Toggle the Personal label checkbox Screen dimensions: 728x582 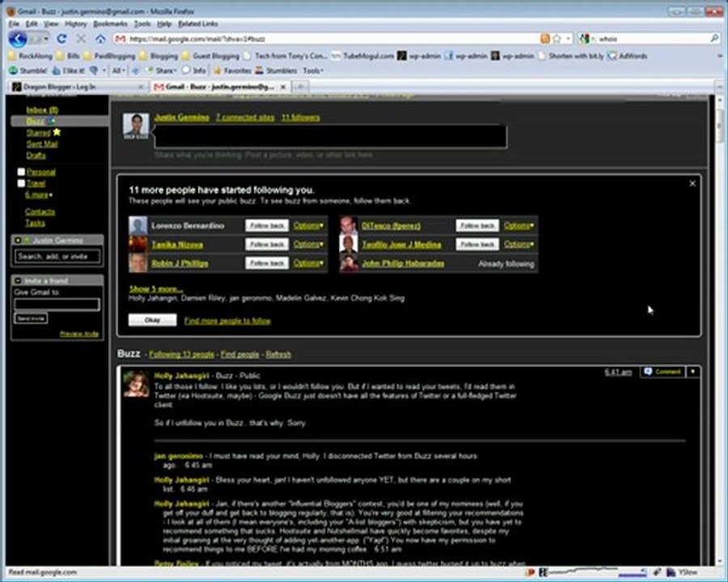click(21, 171)
